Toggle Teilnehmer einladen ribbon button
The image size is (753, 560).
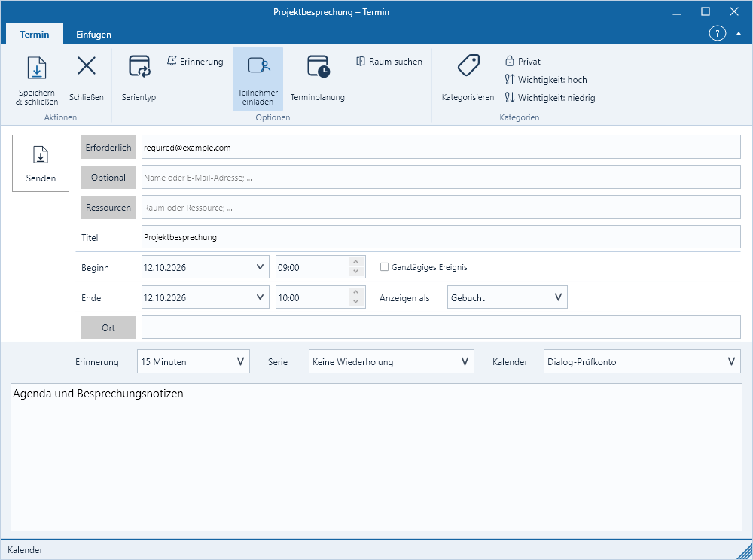(258, 79)
